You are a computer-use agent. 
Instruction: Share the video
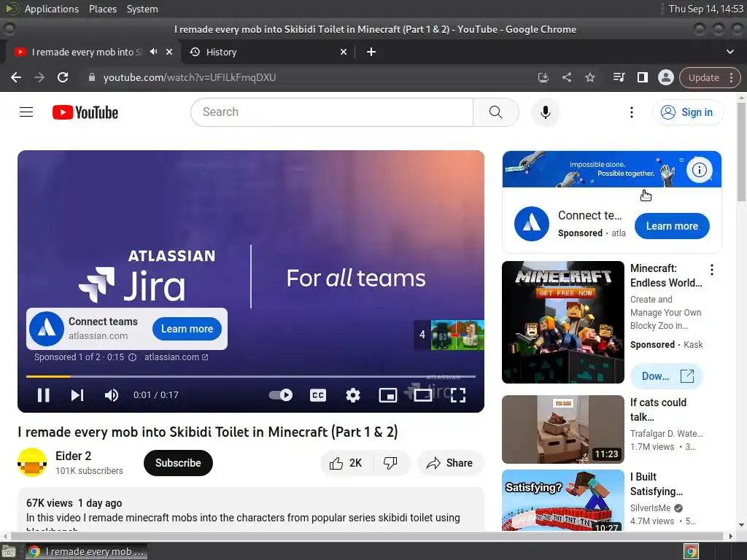pyautogui.click(x=450, y=463)
